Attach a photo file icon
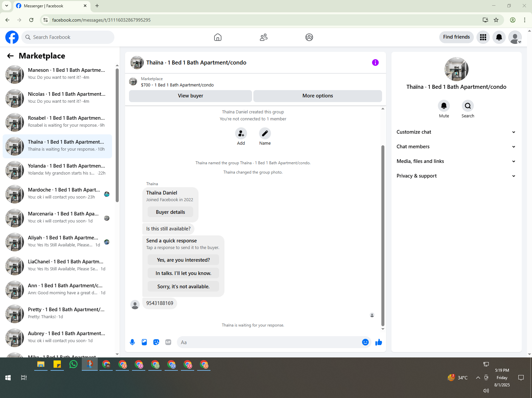This screenshot has width=532, height=398. [x=144, y=342]
